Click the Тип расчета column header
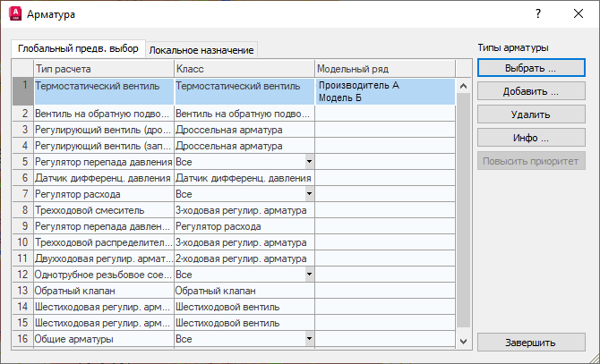Screen dimensions: 600x364 click(x=104, y=69)
